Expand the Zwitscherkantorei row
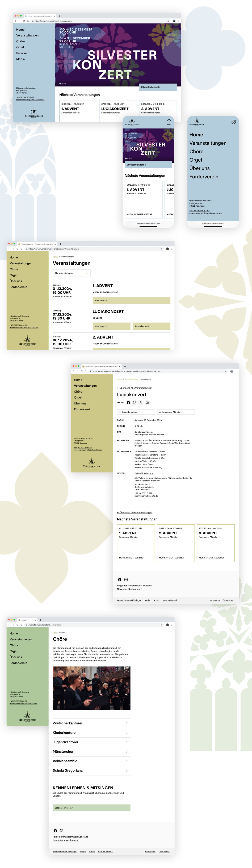The image size is (252, 868). (91, 723)
